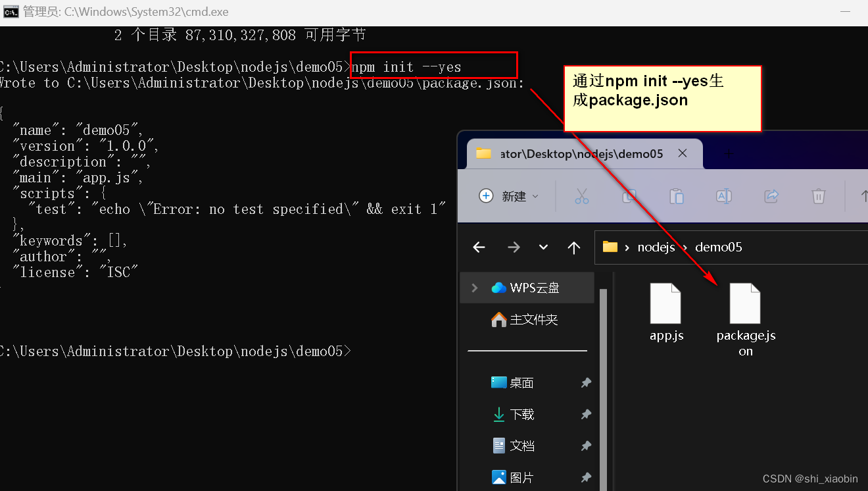868x491 pixels.
Task: Click the pin icon beside 下载
Action: point(585,414)
